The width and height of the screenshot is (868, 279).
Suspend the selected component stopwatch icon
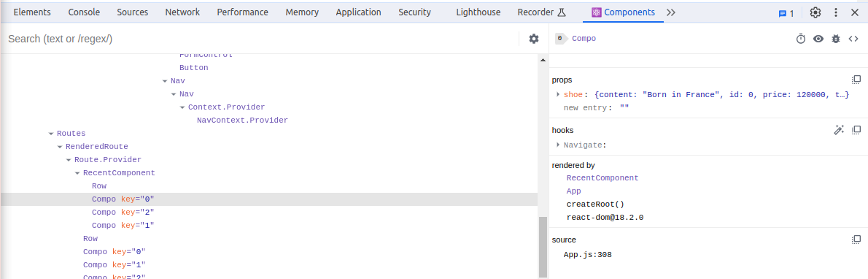pos(800,39)
